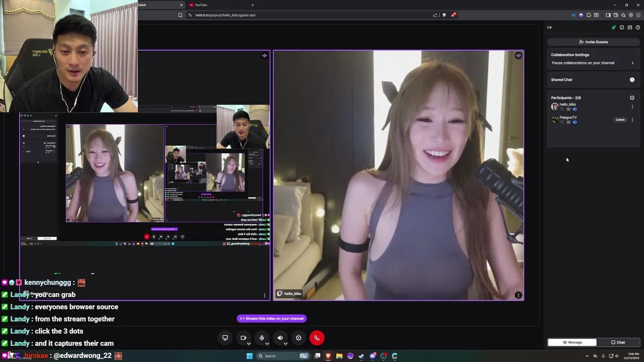Click the browser address bar URL
Image resolution: width=644 pixels, height=362 pixels.
point(225,15)
